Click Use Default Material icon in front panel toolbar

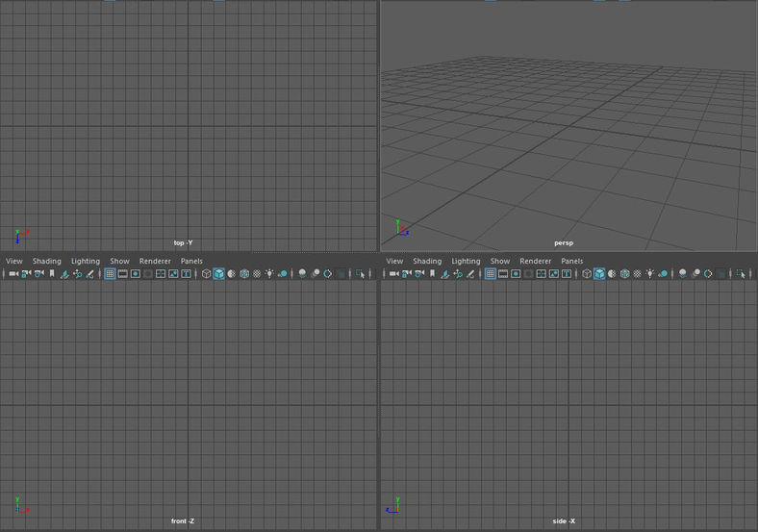(232, 274)
